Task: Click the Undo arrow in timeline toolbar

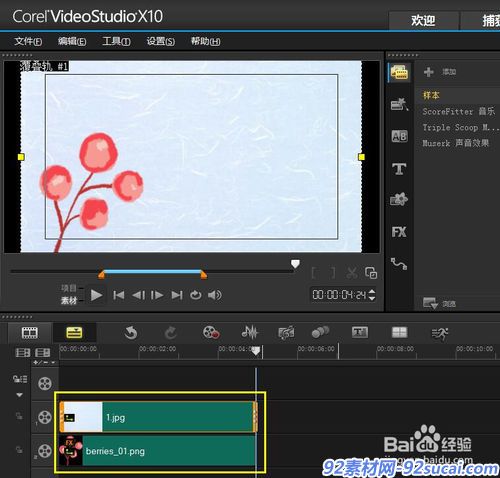Action: [x=131, y=333]
